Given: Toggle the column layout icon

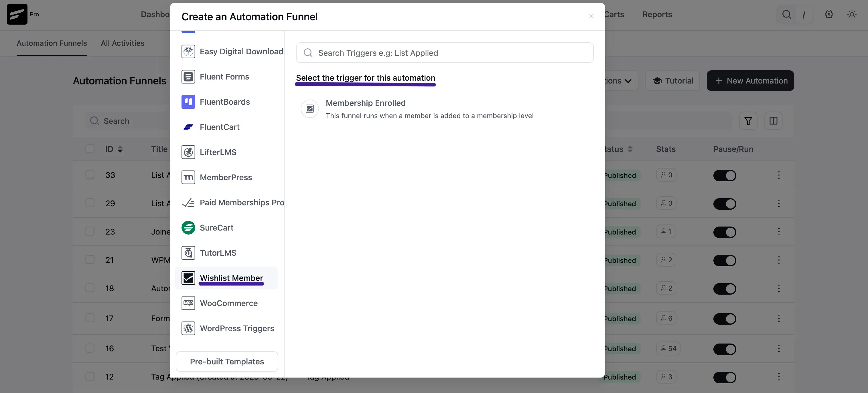Looking at the screenshot, I should coord(773,121).
